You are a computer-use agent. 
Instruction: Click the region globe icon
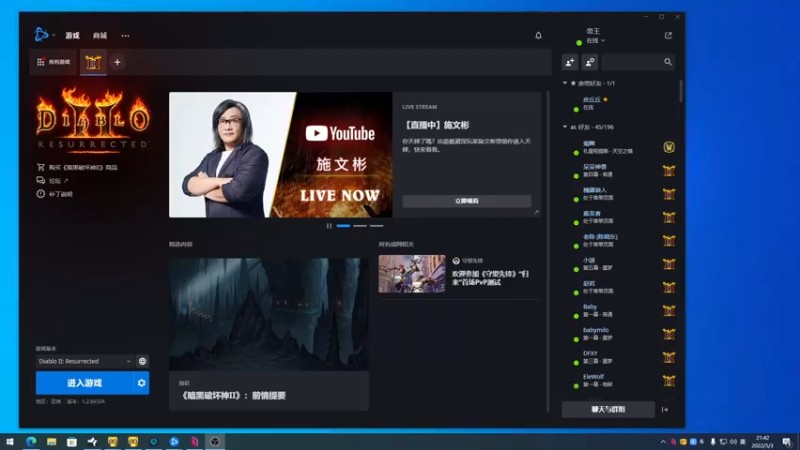pyautogui.click(x=142, y=361)
